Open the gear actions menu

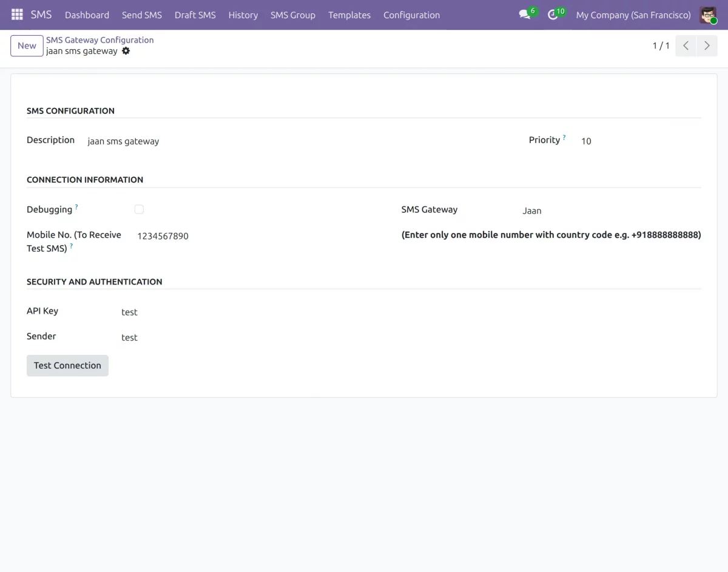click(126, 51)
